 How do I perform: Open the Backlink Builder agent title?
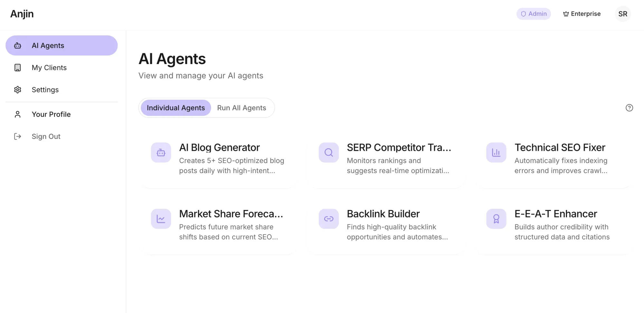pyautogui.click(x=383, y=214)
